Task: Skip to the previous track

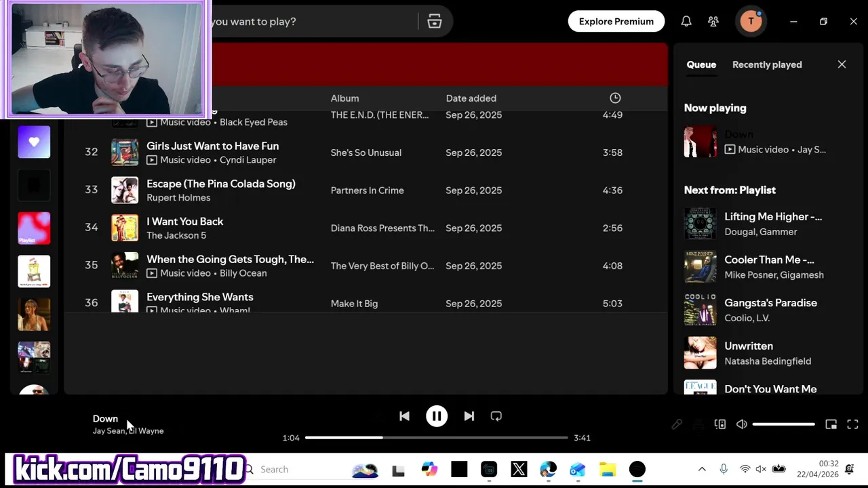Action: [404, 416]
